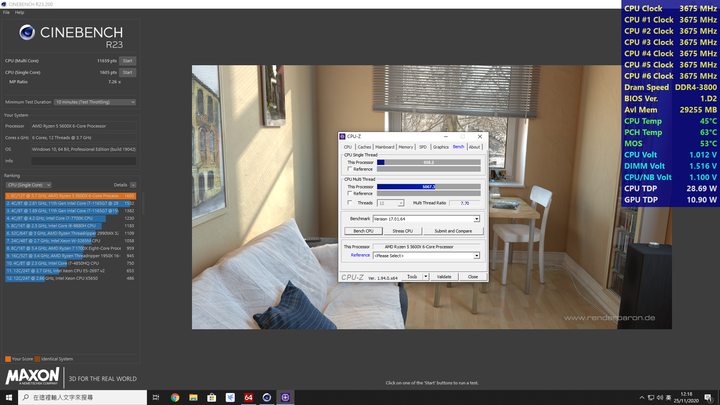Switch to the About tab in CPU-Z
720x405 pixels.
point(474,147)
